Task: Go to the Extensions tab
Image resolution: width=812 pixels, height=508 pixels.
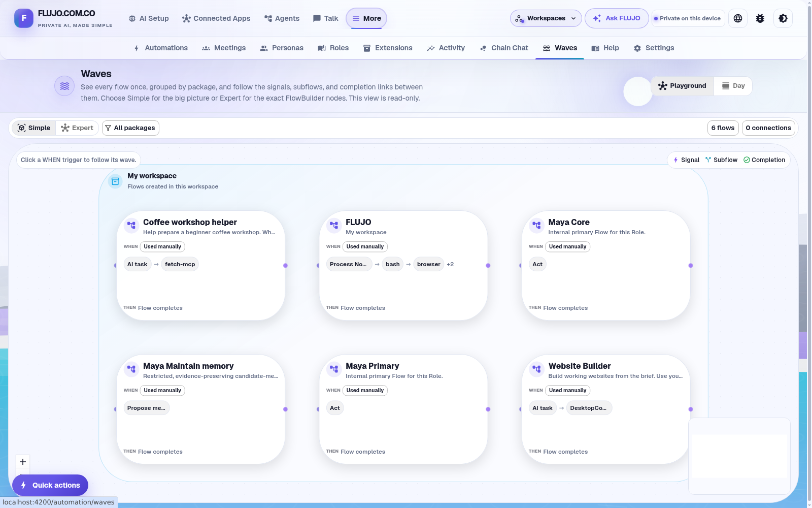Action: pos(388,48)
